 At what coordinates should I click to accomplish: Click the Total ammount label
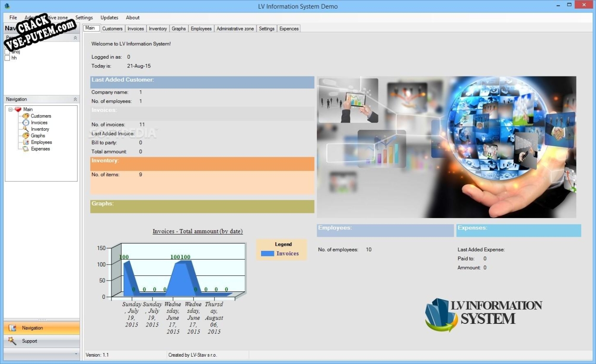click(x=109, y=152)
